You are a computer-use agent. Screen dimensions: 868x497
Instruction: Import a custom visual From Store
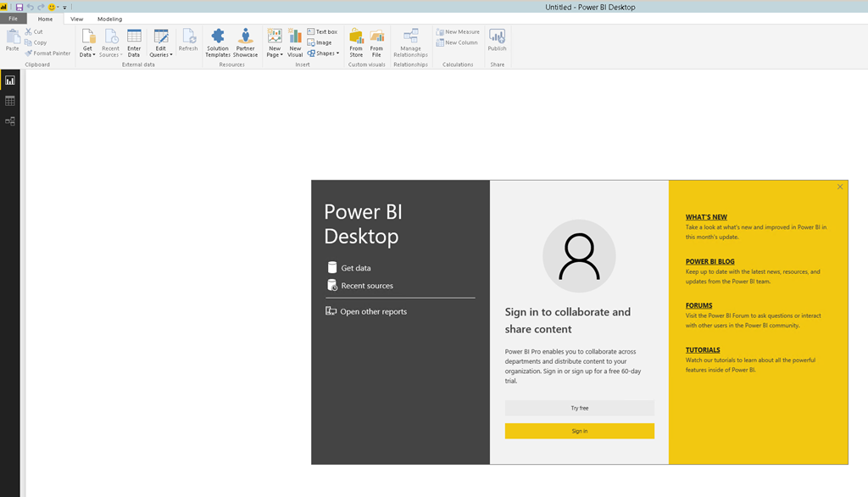356,42
